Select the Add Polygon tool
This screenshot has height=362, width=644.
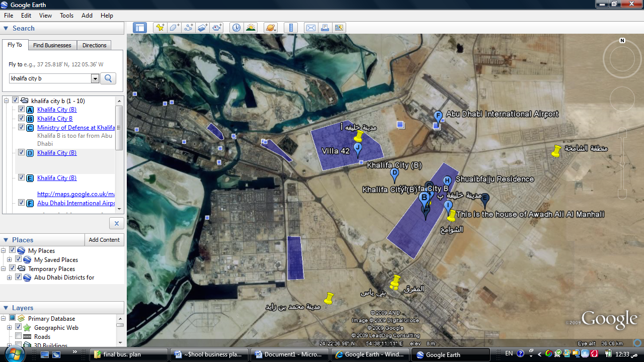pyautogui.click(x=174, y=28)
